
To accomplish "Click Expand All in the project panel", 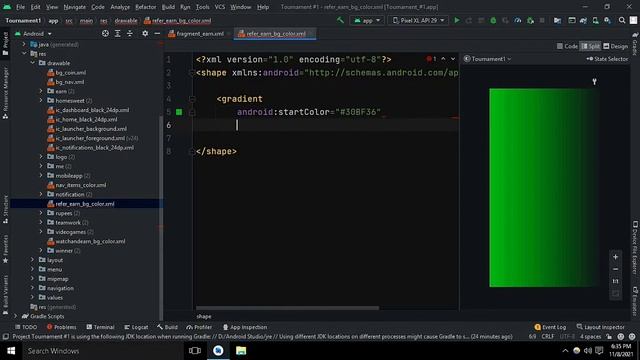I will click(118, 33).
